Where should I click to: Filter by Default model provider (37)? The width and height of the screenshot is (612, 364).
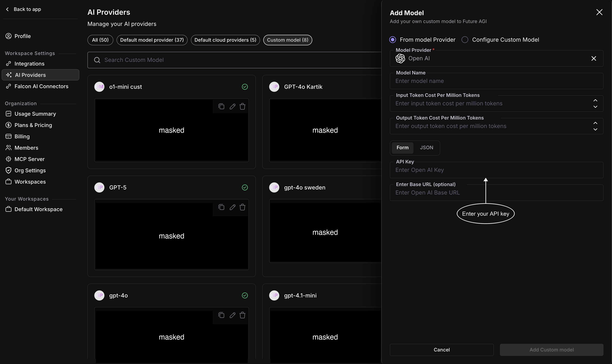pyautogui.click(x=152, y=40)
